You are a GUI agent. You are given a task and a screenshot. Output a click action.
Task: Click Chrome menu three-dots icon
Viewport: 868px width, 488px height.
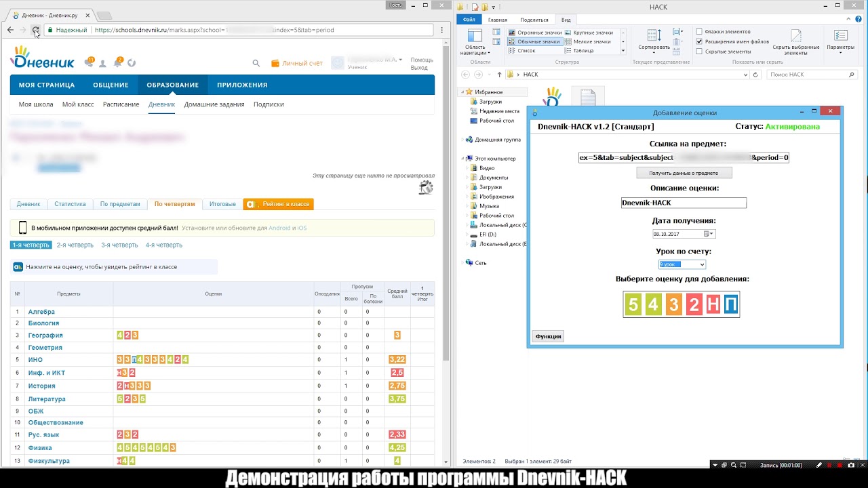442,30
